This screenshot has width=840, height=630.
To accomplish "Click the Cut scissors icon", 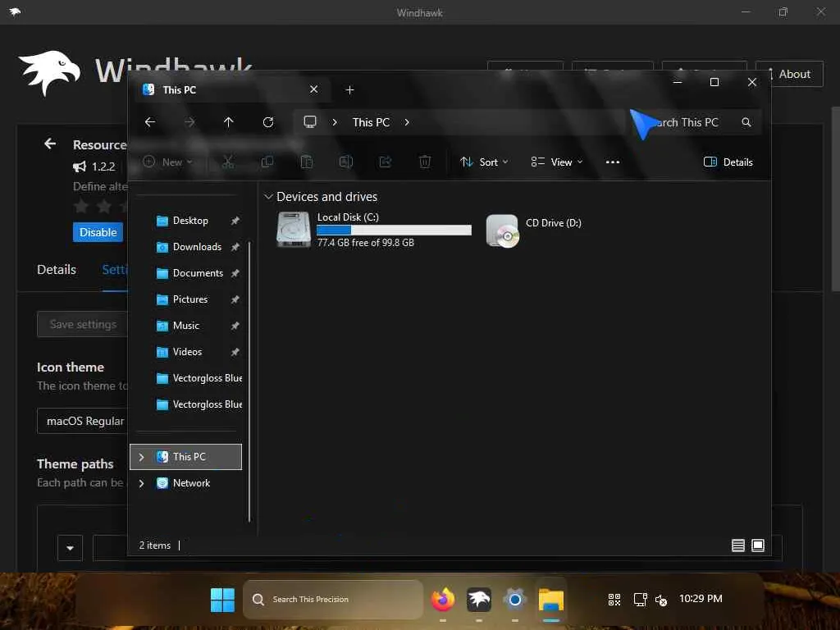I will click(x=228, y=162).
